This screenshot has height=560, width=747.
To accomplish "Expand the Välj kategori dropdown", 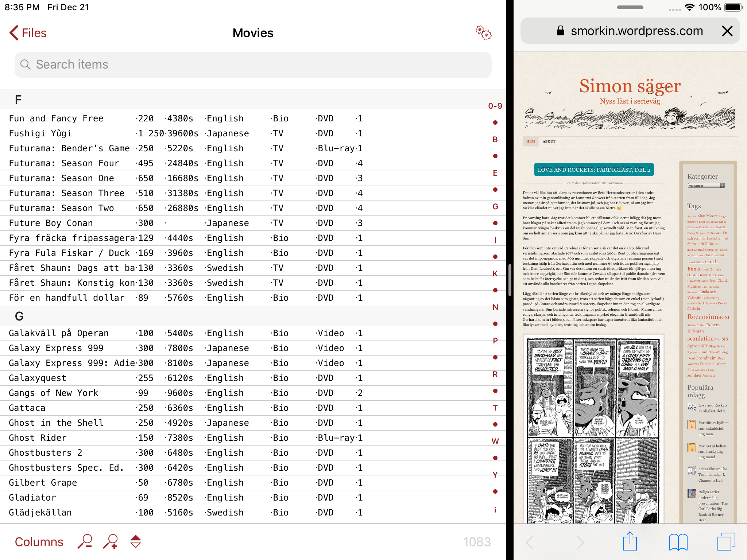I will pos(706,186).
